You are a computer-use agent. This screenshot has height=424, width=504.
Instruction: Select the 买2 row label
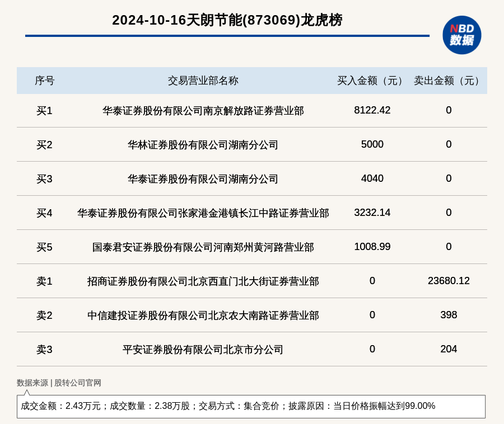point(44,145)
